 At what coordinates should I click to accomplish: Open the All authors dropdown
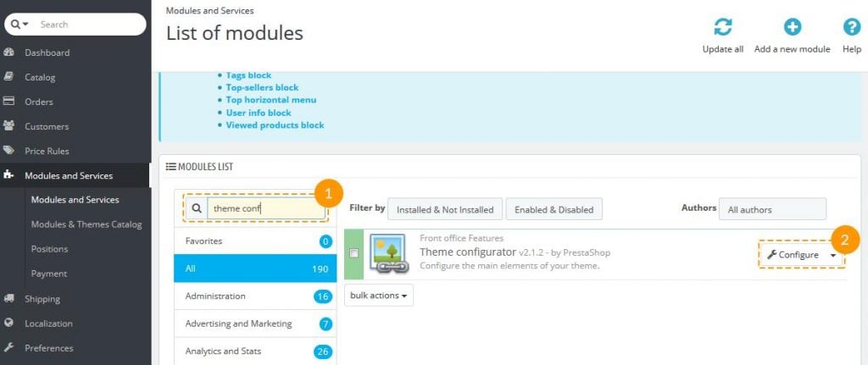point(771,209)
